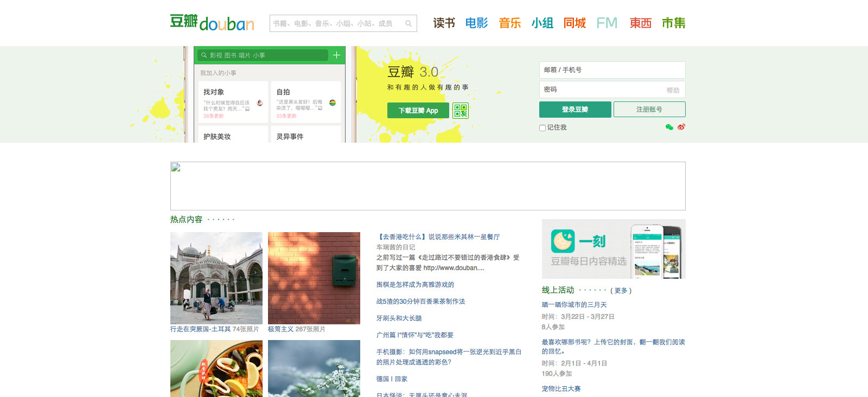Open the 电影 section
This screenshot has height=397, width=868.
pyautogui.click(x=476, y=23)
